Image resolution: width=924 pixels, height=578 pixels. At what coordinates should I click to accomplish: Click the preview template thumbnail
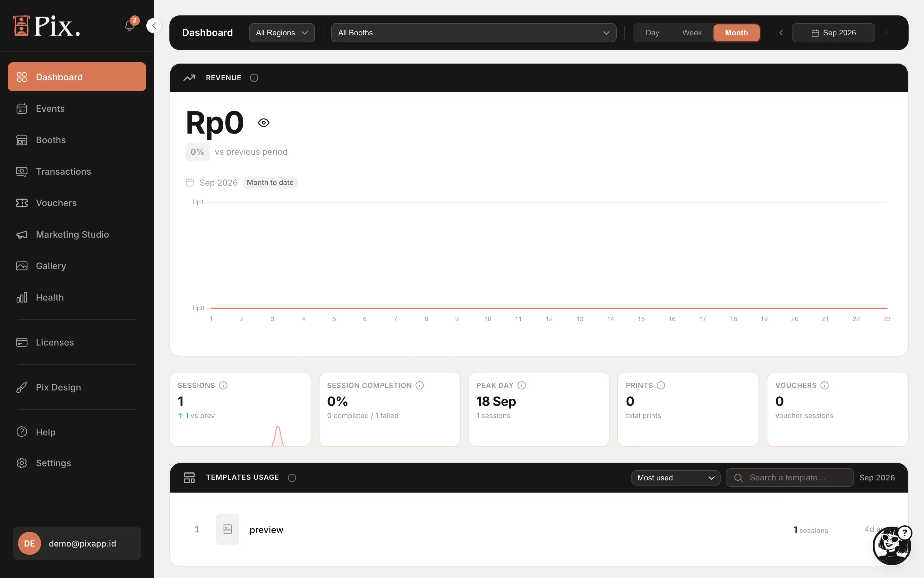[227, 529]
